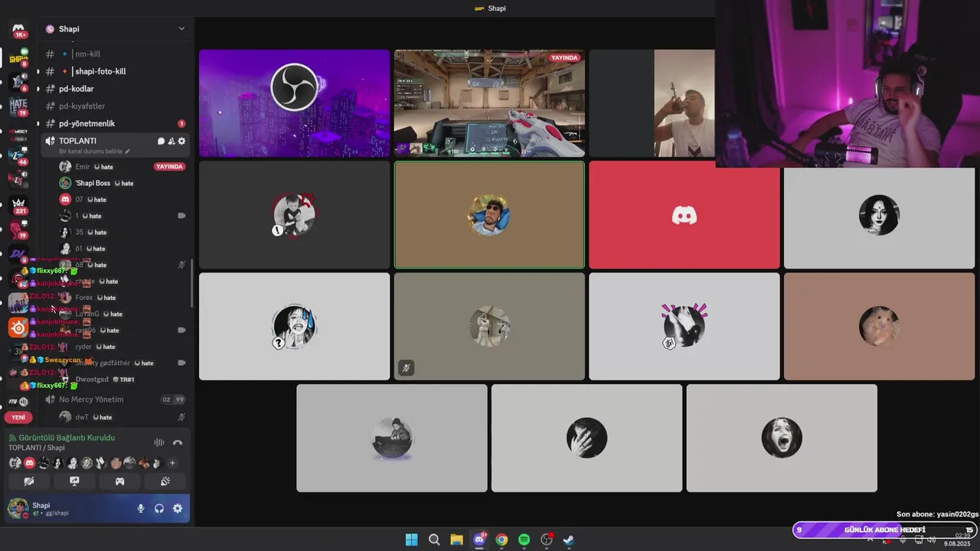Click the Discord taskbar icon

point(479,540)
